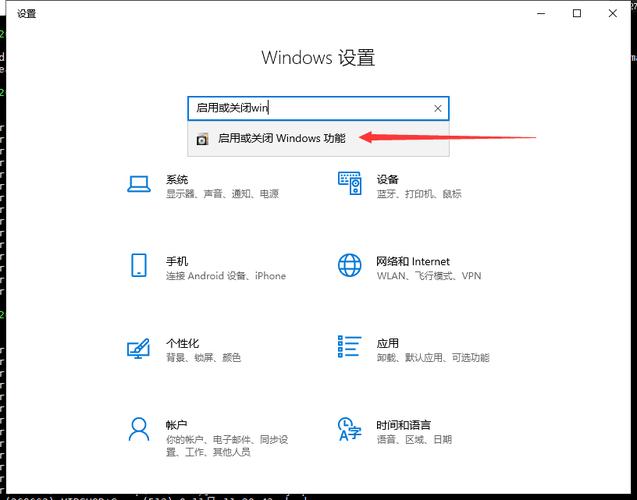Click the text 你的帐户、电子邮件、同步设置
This screenshot has width=637, height=500.
point(227,446)
